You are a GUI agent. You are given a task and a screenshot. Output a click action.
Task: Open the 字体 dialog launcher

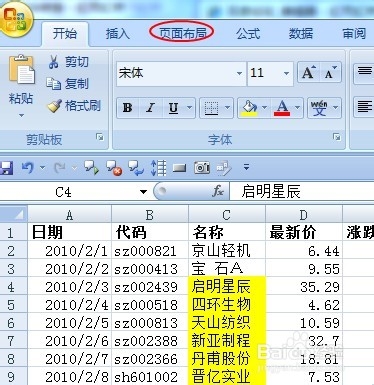click(337, 137)
